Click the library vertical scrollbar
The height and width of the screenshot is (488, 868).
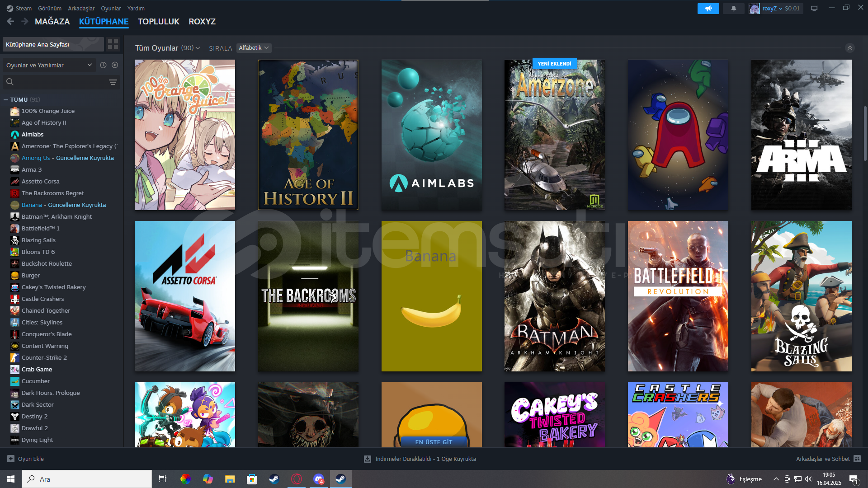point(865,133)
